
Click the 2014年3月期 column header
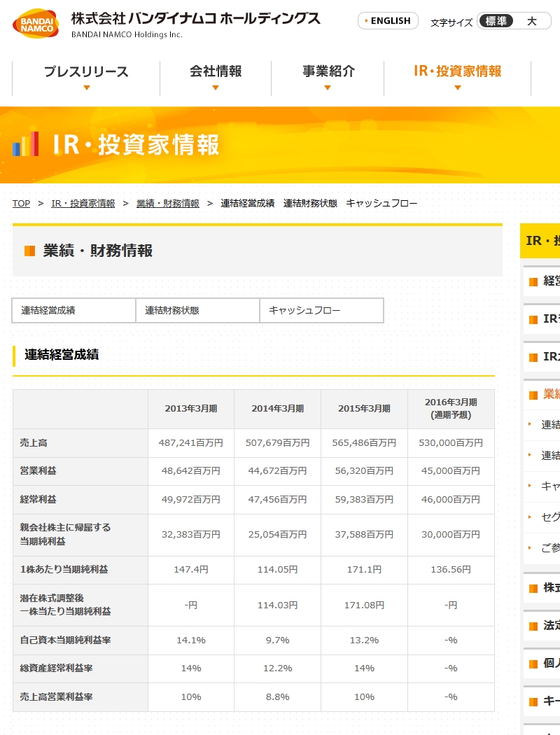click(x=278, y=409)
